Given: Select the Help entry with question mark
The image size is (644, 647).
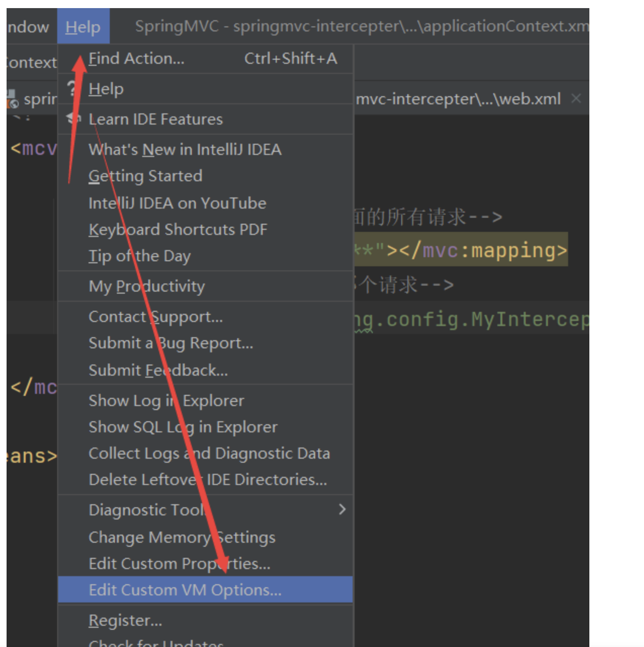Looking at the screenshot, I should tap(205, 89).
